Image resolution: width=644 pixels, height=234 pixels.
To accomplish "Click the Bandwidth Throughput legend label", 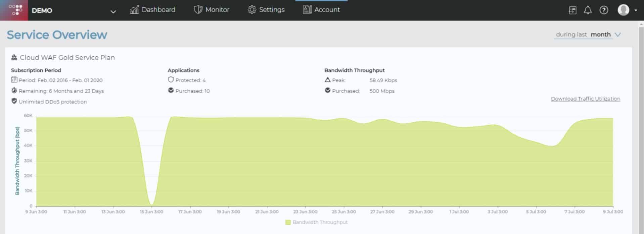I will [x=320, y=222].
